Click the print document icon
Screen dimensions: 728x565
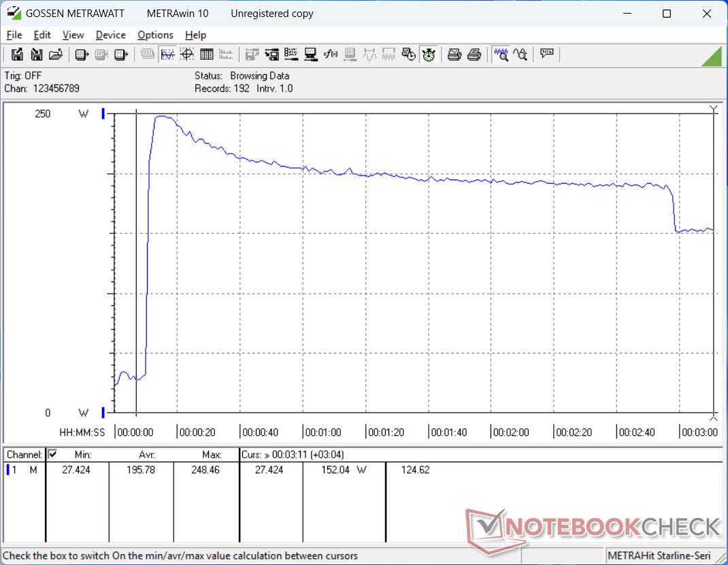tap(474, 55)
